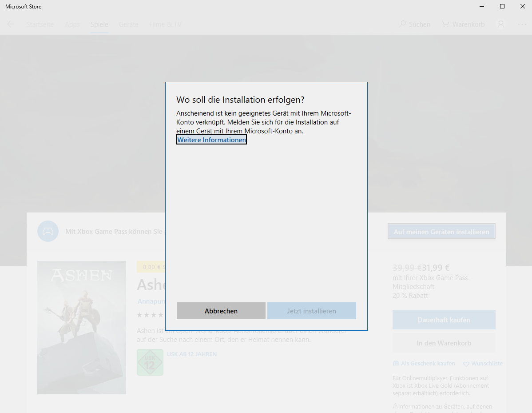Click the Abbrechen button in dialog
Viewport: 532px width, 413px height.
click(221, 311)
